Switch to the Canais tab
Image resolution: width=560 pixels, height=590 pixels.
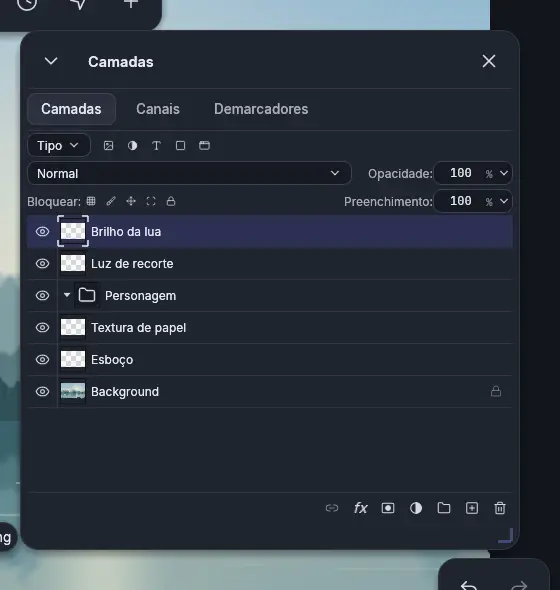[158, 109]
